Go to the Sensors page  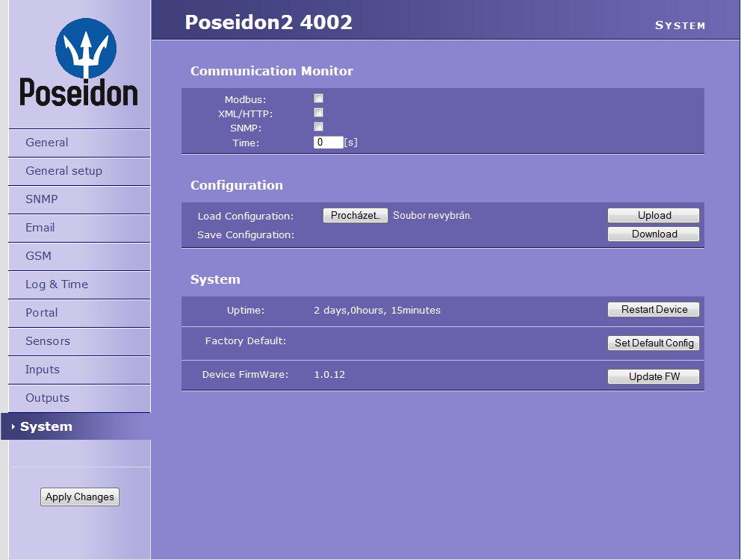(79, 341)
